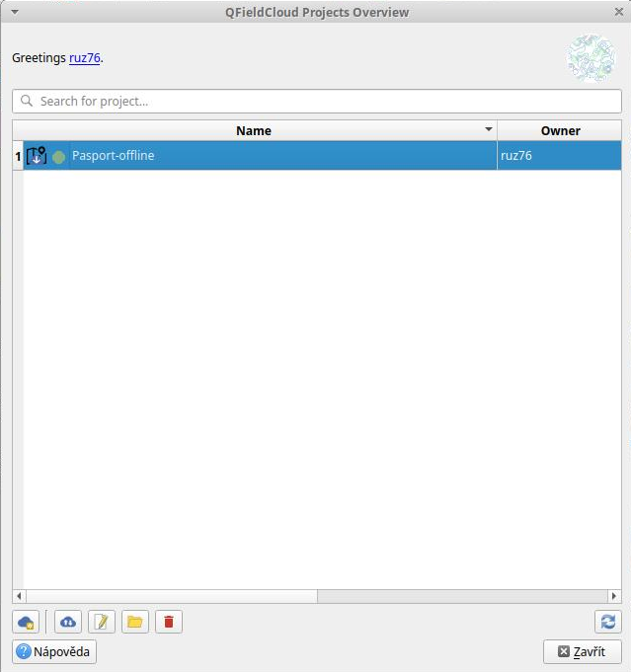Sort projects by Owner column
This screenshot has height=672, width=631.
(x=560, y=130)
